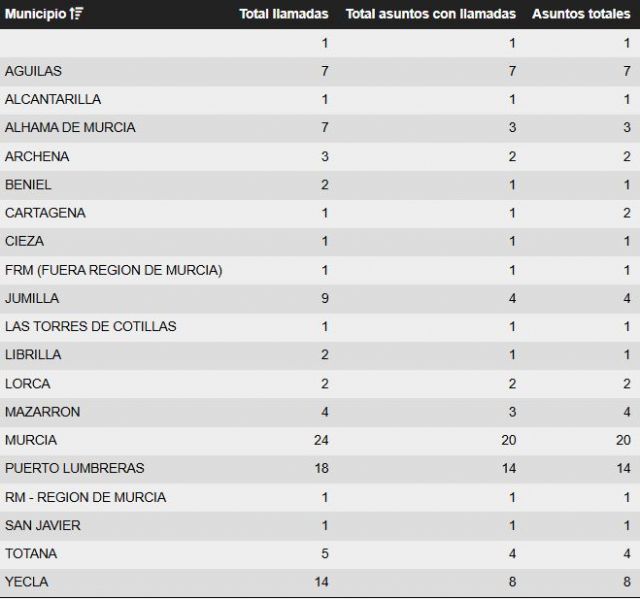This screenshot has width=640, height=600.
Task: Sort by the Municipio column header
Action: point(37,14)
